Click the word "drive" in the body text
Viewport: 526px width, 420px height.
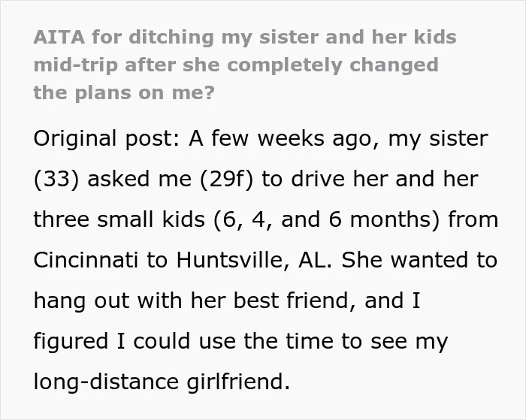pyautogui.click(x=318, y=179)
